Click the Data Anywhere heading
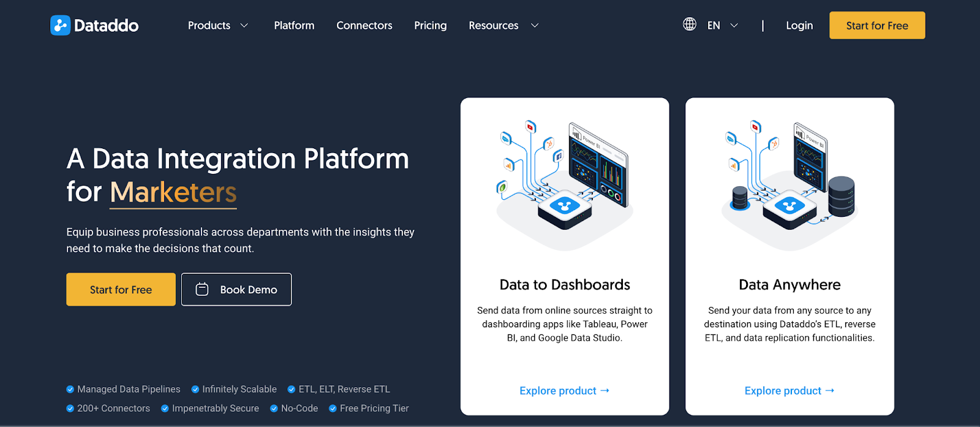This screenshot has height=427, width=980. pos(790,285)
